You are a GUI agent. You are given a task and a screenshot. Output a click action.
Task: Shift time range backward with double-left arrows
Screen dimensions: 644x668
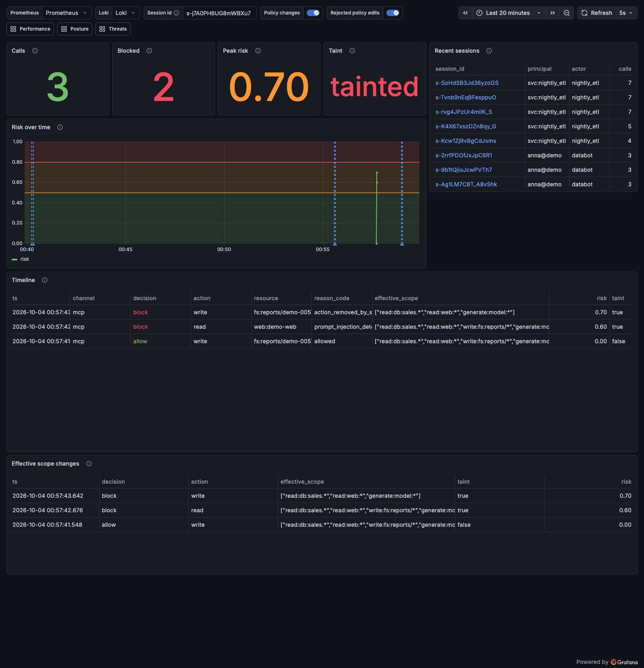point(465,13)
